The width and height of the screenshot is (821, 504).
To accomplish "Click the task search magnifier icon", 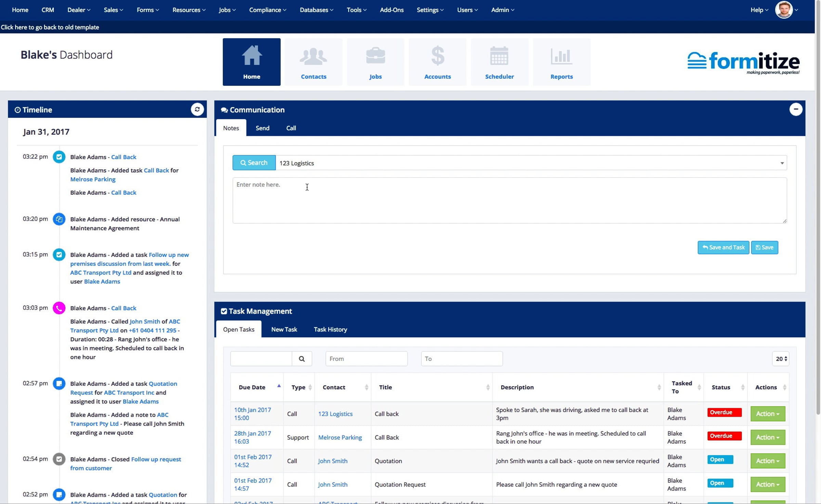I will (x=301, y=359).
